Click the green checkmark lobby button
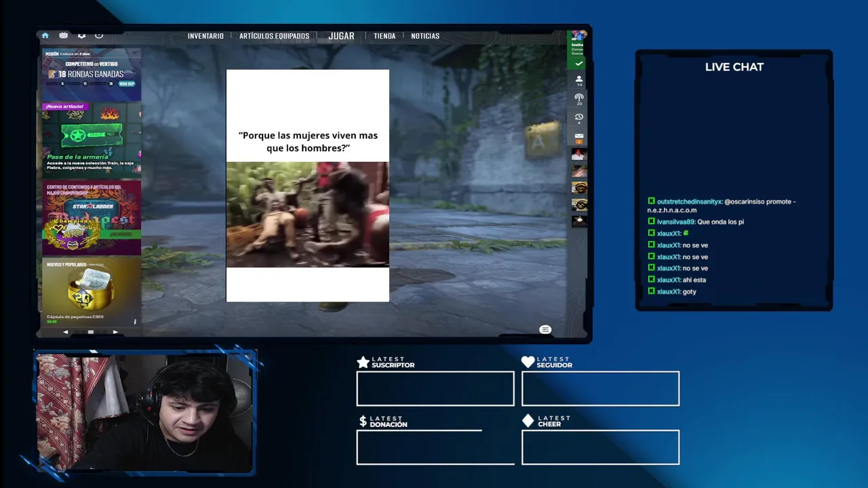Screen dimensions: 868x488 [x=578, y=63]
